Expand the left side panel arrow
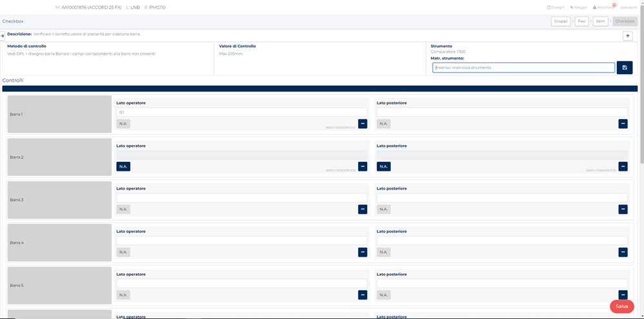Viewport: 644px width, 319px height. tap(3, 36)
